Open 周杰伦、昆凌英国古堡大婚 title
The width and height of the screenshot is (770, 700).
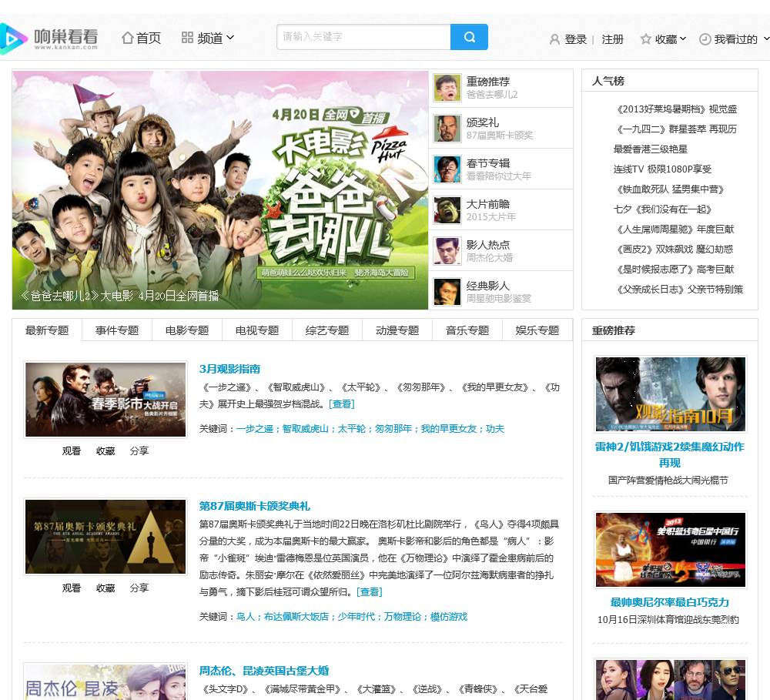click(x=263, y=671)
